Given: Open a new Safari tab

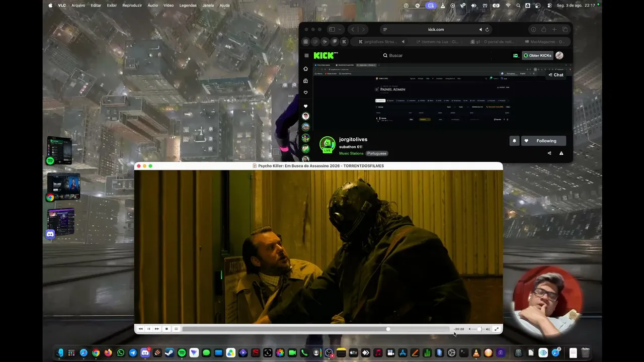Looking at the screenshot, I should point(554,30).
